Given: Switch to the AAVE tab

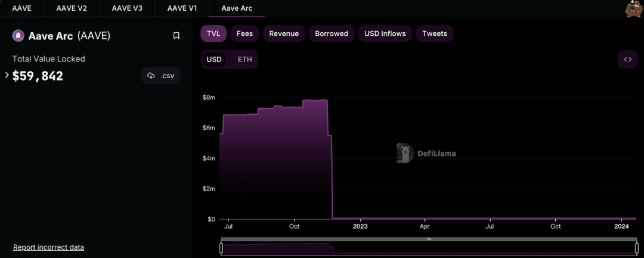Looking at the screenshot, I should click(x=22, y=8).
